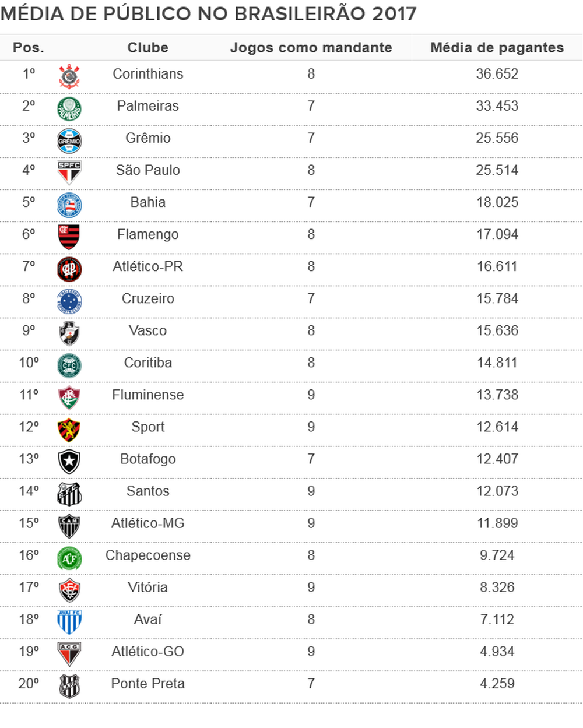Click the Ponte Preta crest icon
This screenshot has height=728, width=583.
[69, 686]
